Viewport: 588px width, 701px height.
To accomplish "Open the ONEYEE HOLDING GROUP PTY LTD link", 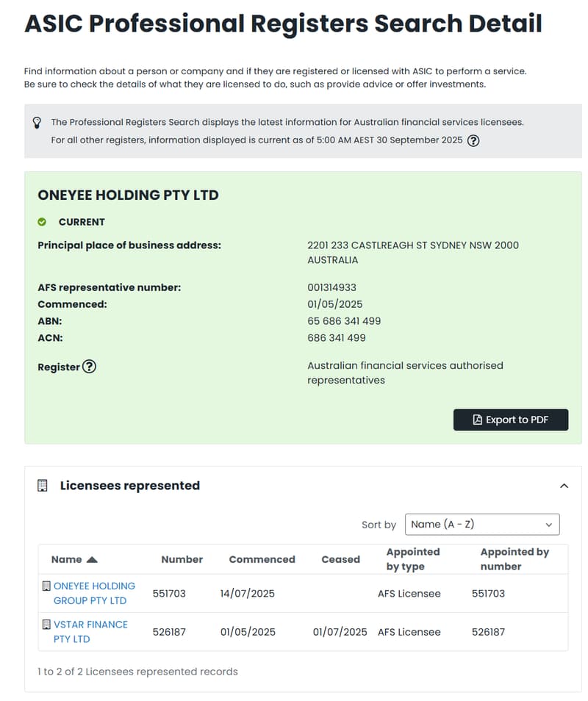I will (x=94, y=593).
